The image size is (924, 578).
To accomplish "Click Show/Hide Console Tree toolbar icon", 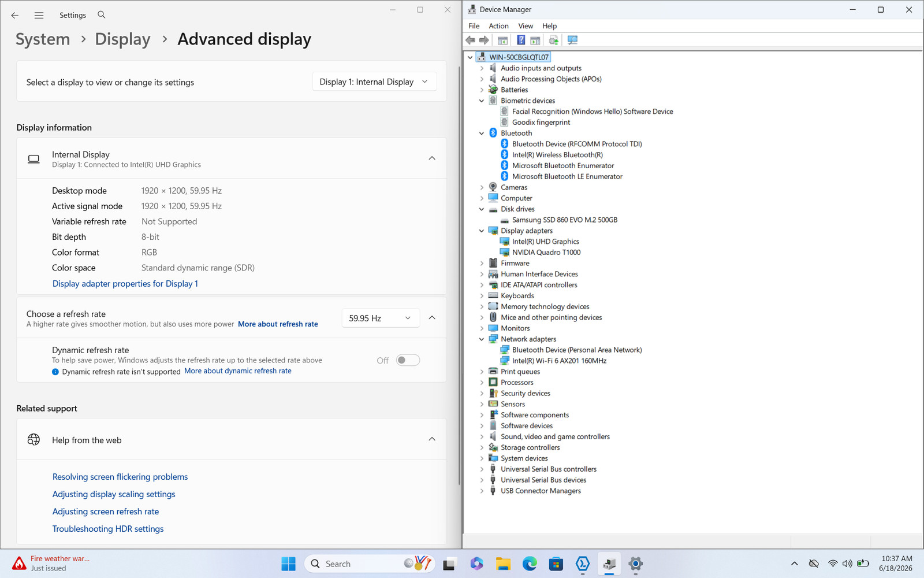I will (x=502, y=40).
